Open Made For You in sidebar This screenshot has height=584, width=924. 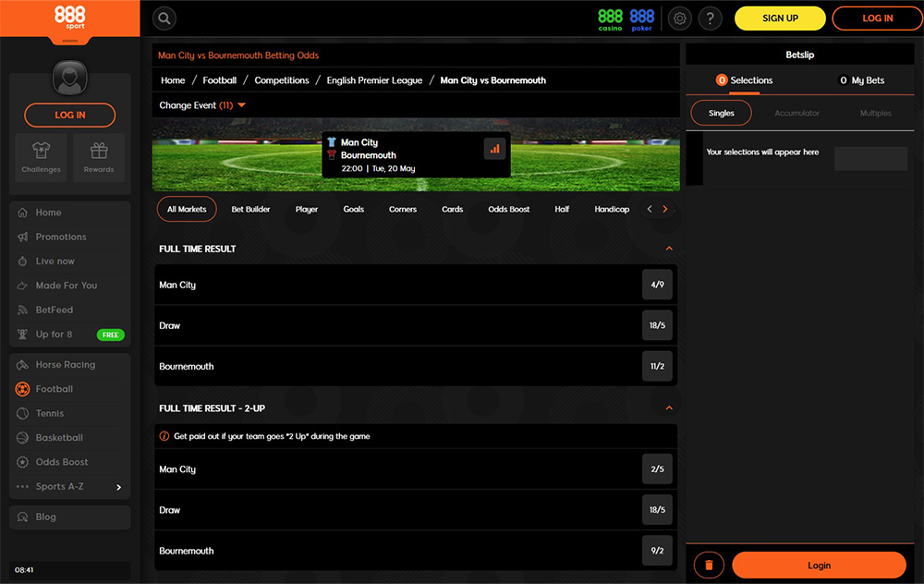(70, 286)
